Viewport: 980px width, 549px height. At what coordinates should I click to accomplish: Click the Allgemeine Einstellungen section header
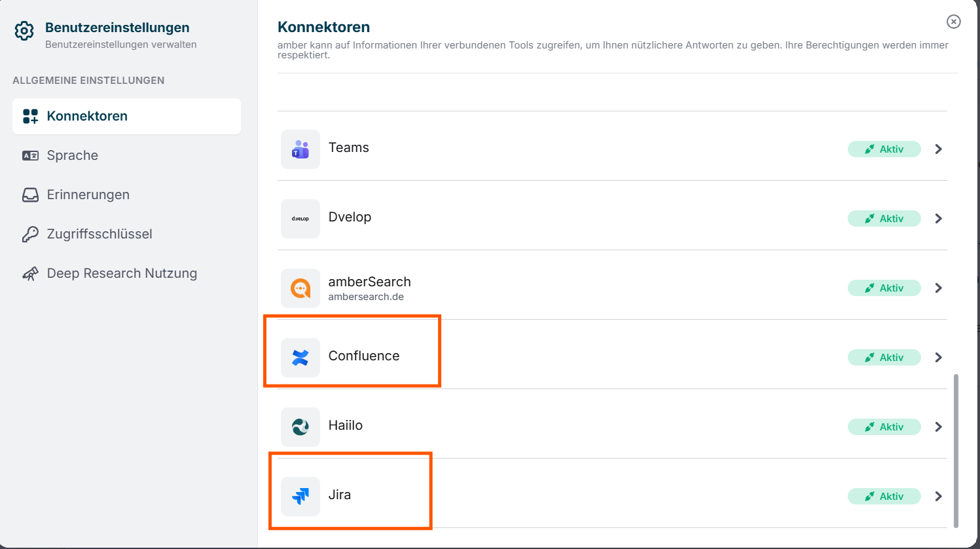[88, 81]
